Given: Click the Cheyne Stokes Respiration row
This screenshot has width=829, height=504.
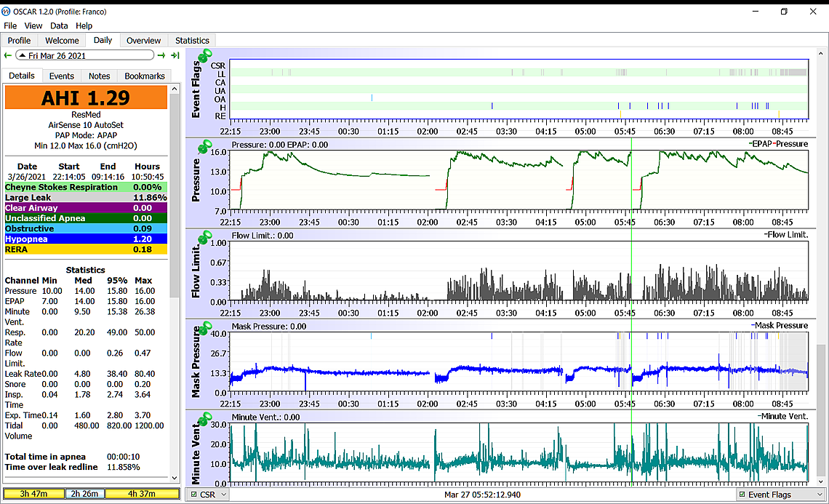Looking at the screenshot, I should tap(86, 187).
